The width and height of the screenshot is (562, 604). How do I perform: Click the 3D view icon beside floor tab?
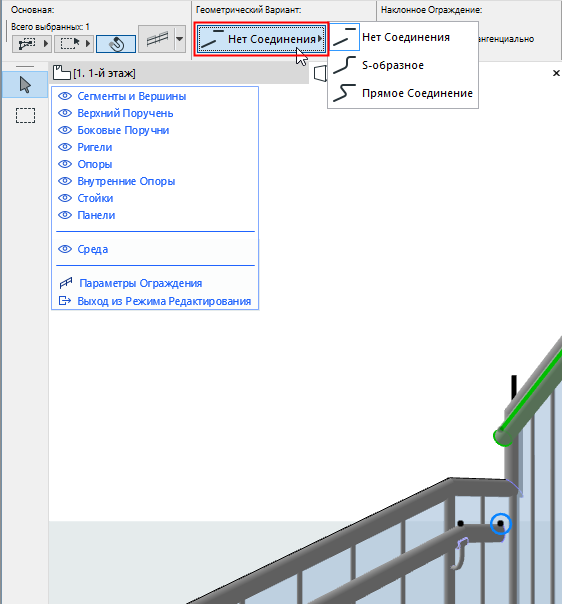point(320,73)
